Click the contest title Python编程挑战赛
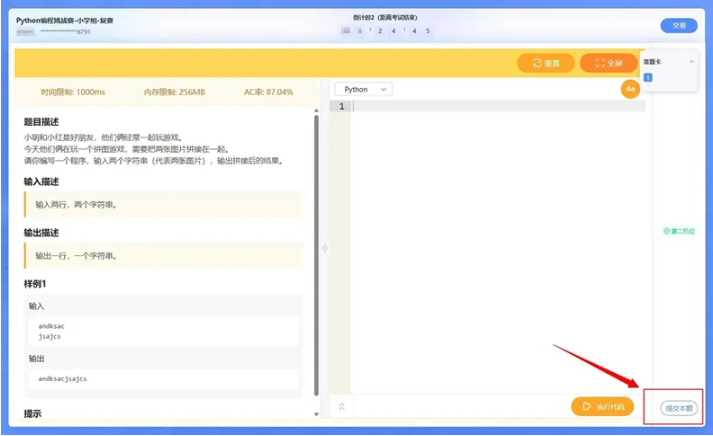This screenshot has height=436, width=713. tap(65, 20)
